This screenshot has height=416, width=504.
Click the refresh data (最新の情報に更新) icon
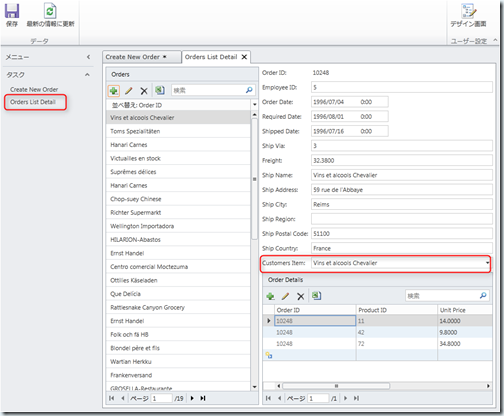click(x=50, y=11)
